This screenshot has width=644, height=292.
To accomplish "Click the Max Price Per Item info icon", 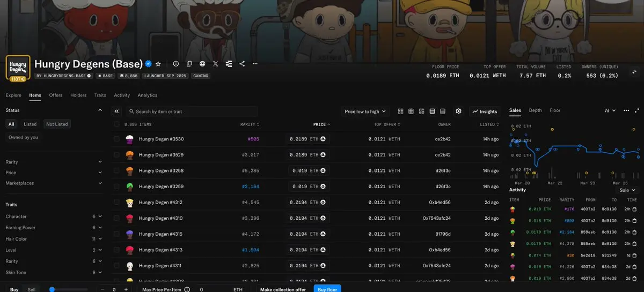I will [187, 289].
